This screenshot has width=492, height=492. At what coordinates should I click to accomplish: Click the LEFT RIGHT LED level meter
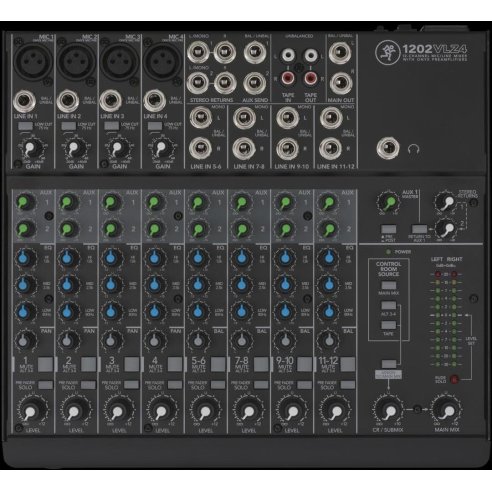click(446, 319)
